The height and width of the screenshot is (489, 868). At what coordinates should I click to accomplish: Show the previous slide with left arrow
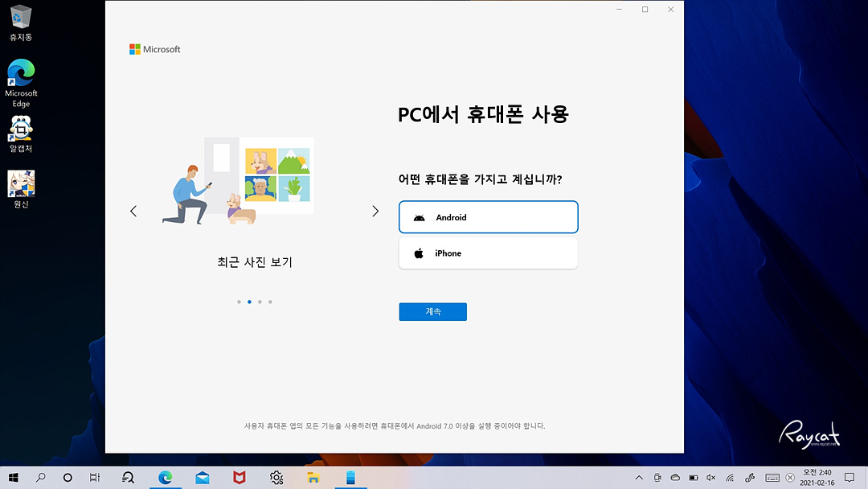pyautogui.click(x=133, y=211)
